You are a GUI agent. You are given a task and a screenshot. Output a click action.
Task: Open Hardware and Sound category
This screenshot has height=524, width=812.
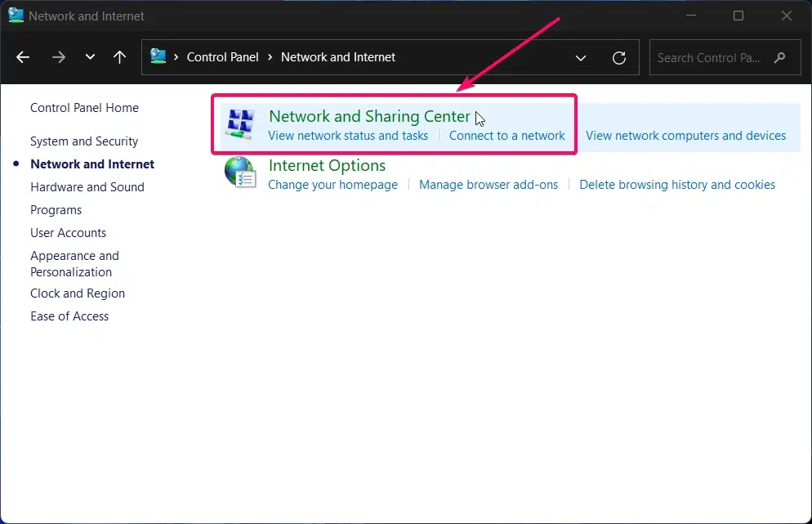tap(87, 187)
